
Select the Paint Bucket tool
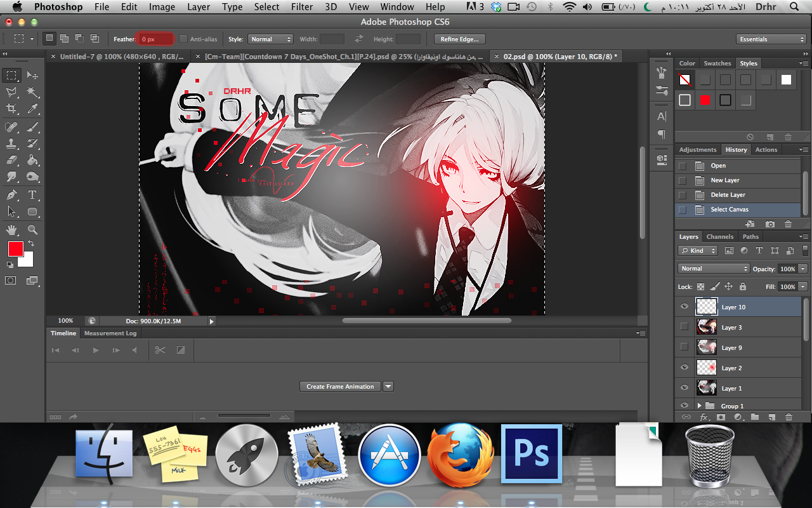(x=33, y=160)
